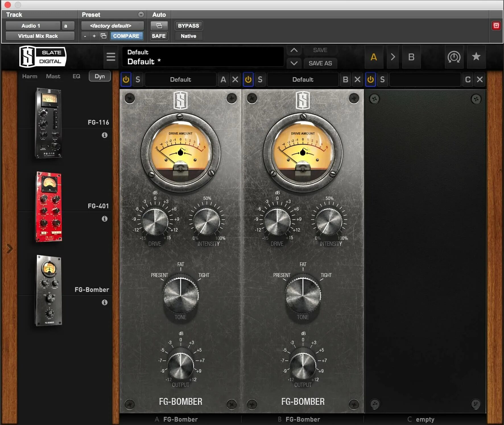Click the BYPASS button
This screenshot has width=504, height=425.
(188, 26)
